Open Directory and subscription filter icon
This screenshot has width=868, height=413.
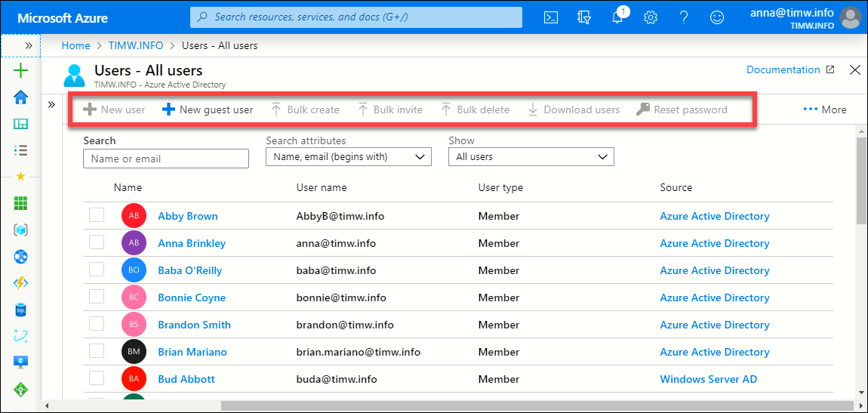[x=584, y=17]
